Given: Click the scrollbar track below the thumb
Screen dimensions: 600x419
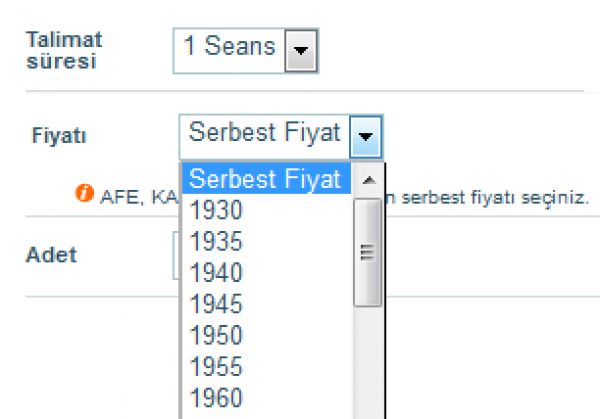Looking at the screenshot, I should click(368, 363).
